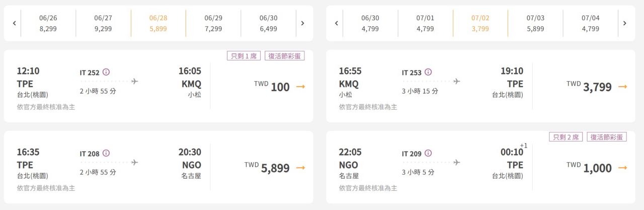Click info icon next to flight IT 252
This screenshot has height=210, width=644.
tap(106, 72)
